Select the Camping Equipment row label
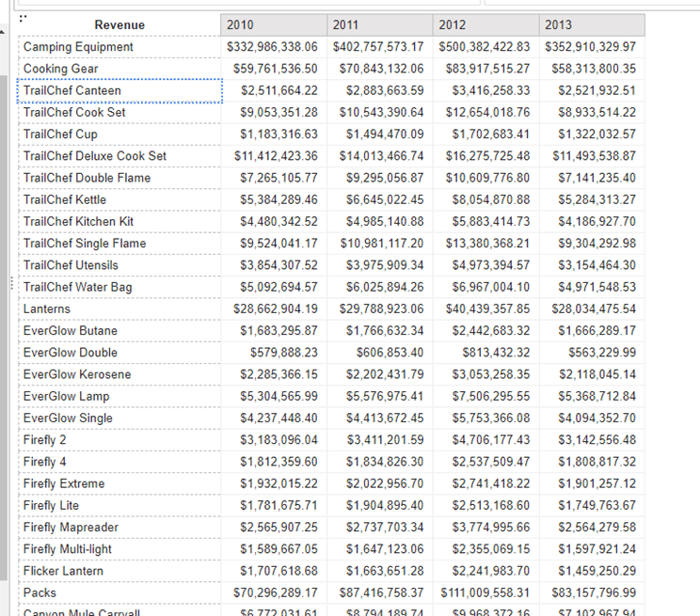 point(119,47)
